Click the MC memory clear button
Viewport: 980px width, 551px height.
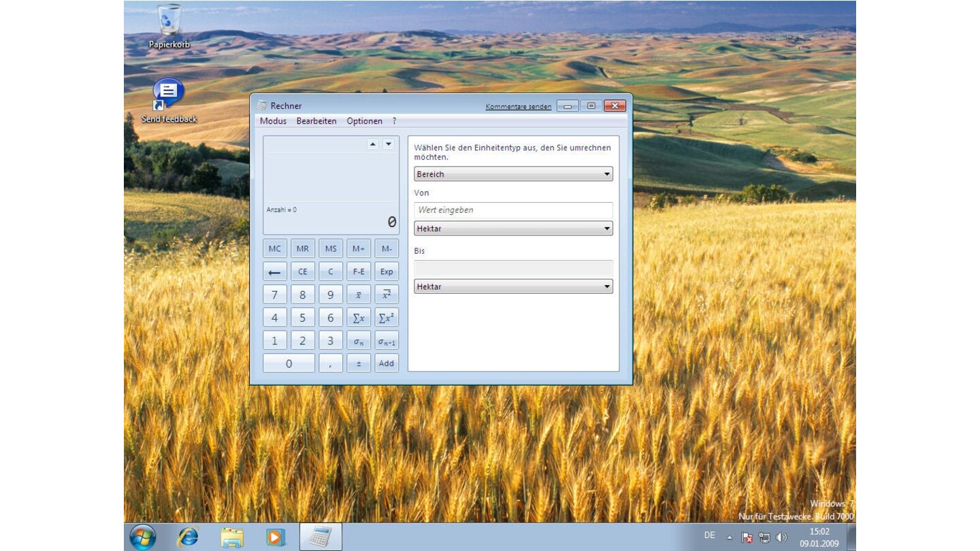(x=274, y=248)
